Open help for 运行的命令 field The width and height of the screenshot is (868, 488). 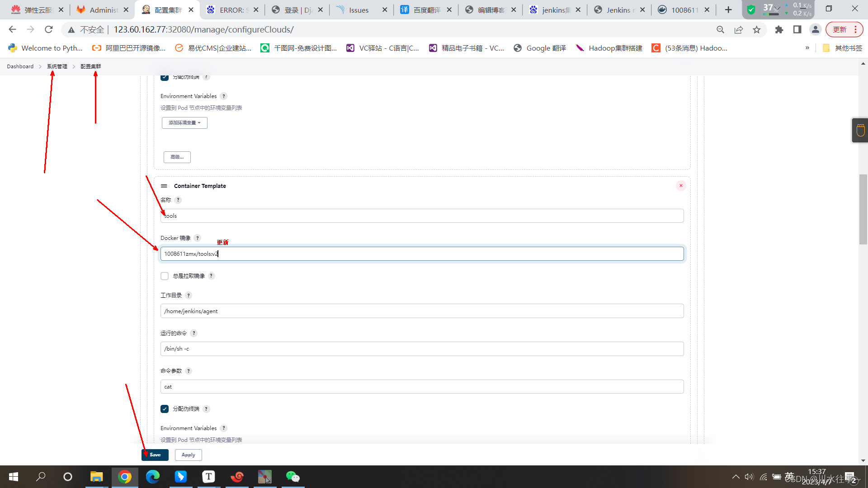(194, 333)
